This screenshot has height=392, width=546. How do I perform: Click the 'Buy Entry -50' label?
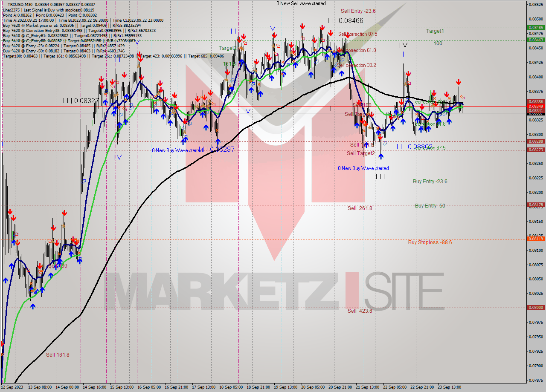pyautogui.click(x=430, y=206)
